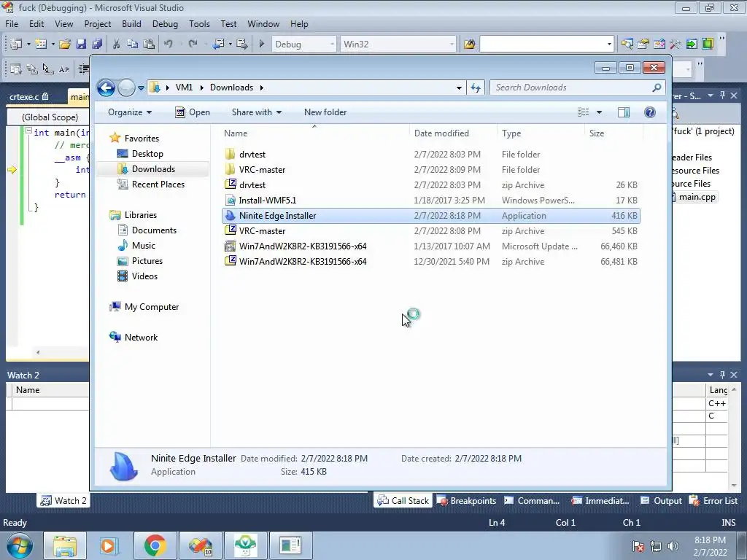Screen dimensions: 747x560
Task: Open Documents library in navigation pane
Action: pyautogui.click(x=154, y=230)
